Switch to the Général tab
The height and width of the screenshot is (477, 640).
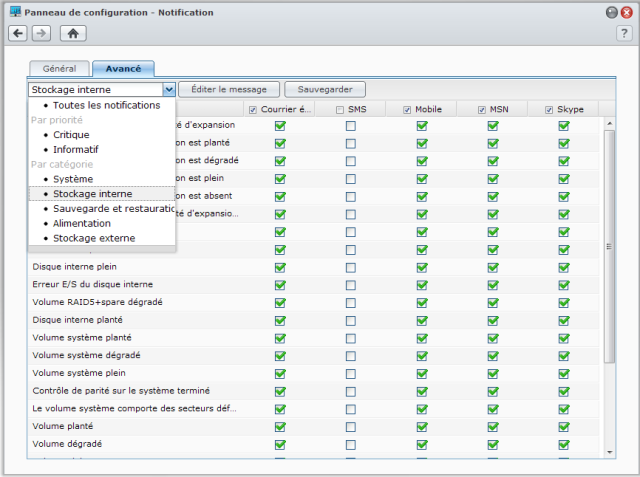point(59,69)
